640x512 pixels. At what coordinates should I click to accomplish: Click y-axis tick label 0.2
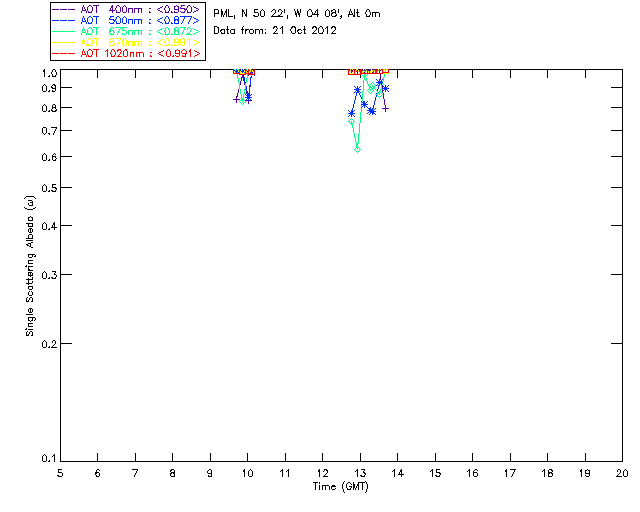click(x=49, y=344)
